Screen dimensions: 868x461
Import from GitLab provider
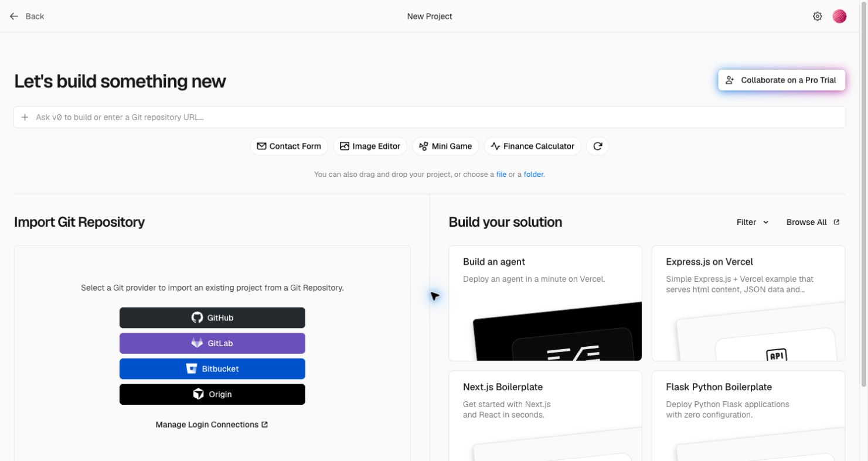pos(212,343)
